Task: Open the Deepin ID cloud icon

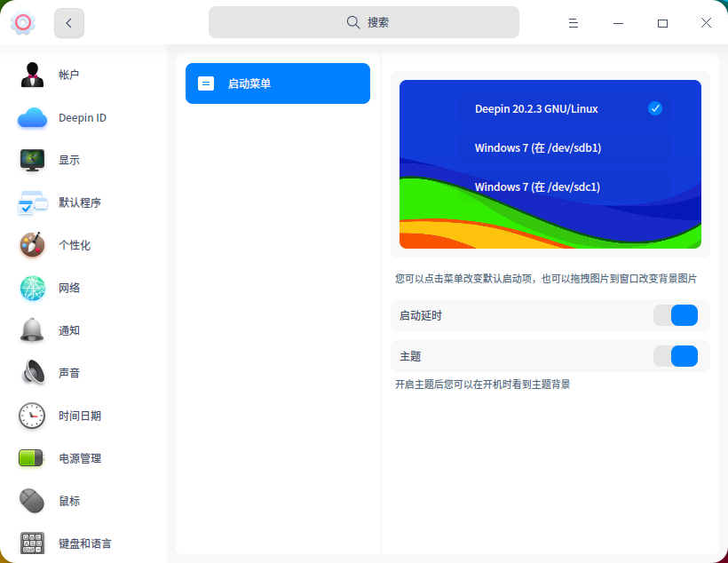Action: [x=32, y=117]
